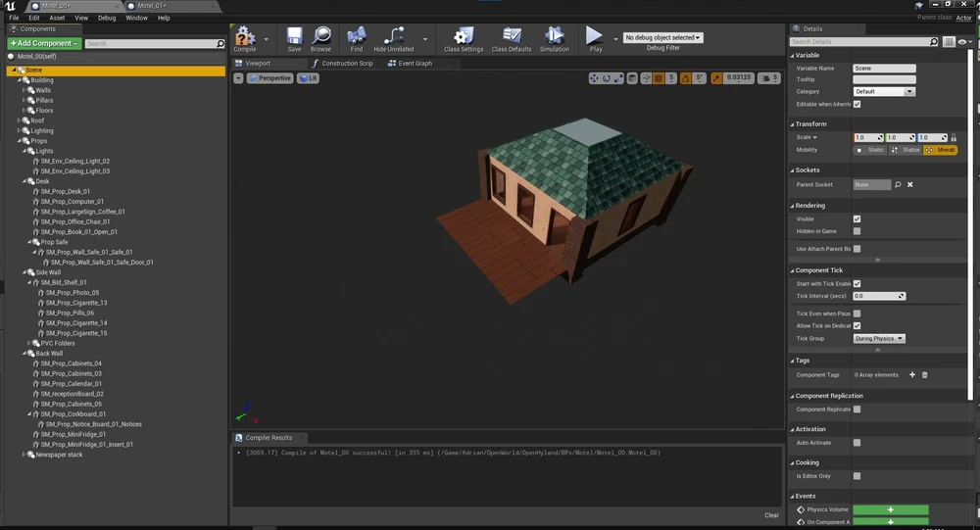980x530 pixels.
Task: Select SM_Prop_Computer_01 in the components tree
Action: click(x=72, y=202)
